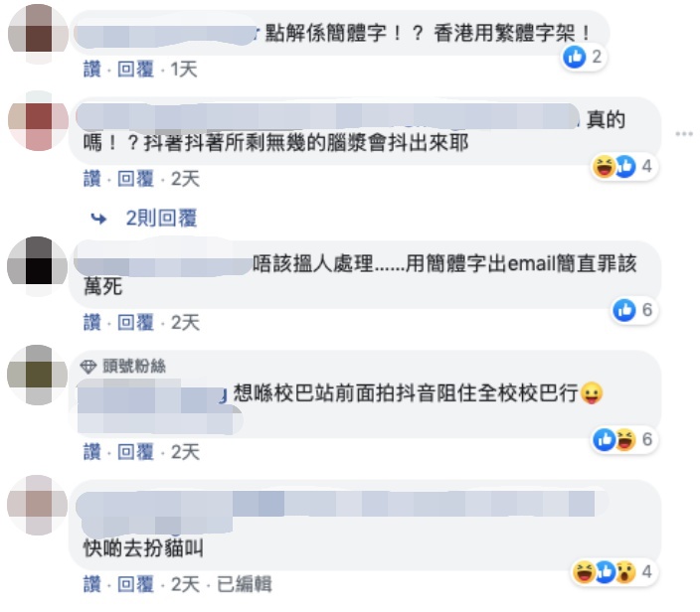Open the 已編輯 edit history link
Viewport: 700px width, 612px height.
click(245, 584)
